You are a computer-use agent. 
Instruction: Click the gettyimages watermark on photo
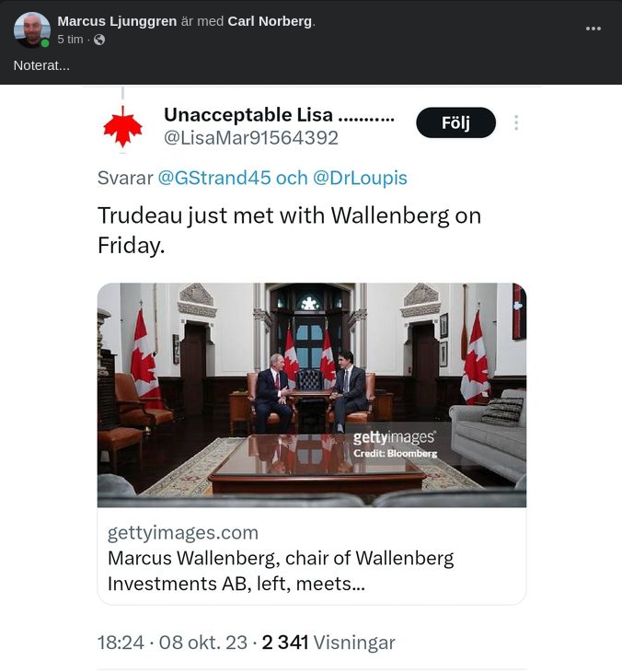tap(395, 438)
